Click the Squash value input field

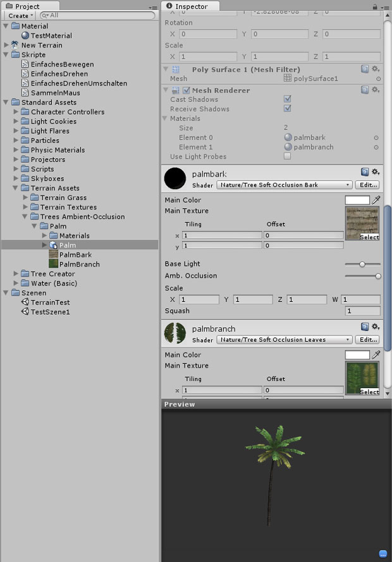(x=362, y=311)
